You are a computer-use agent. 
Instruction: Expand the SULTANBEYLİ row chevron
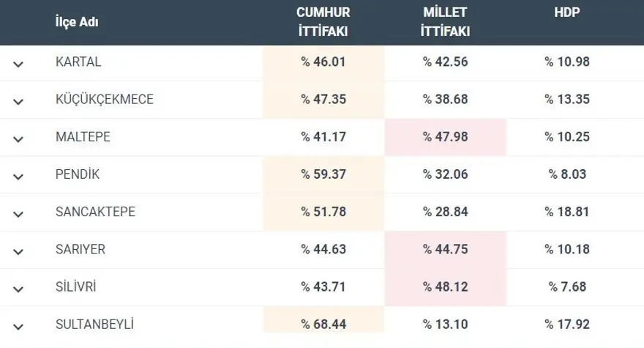[x=18, y=326]
